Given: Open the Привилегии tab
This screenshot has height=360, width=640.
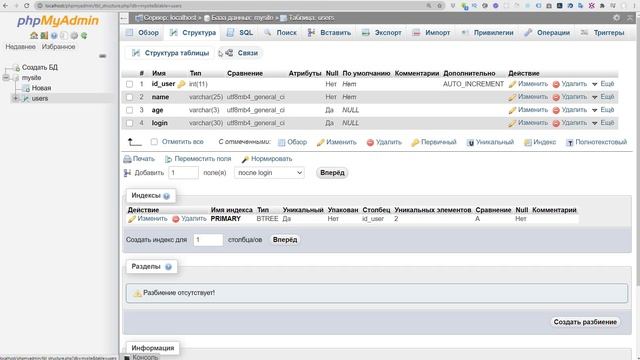Looking at the screenshot, I should tap(487, 33).
